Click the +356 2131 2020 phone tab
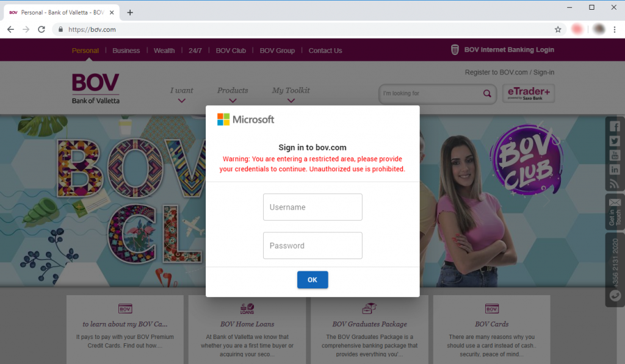 (615, 270)
